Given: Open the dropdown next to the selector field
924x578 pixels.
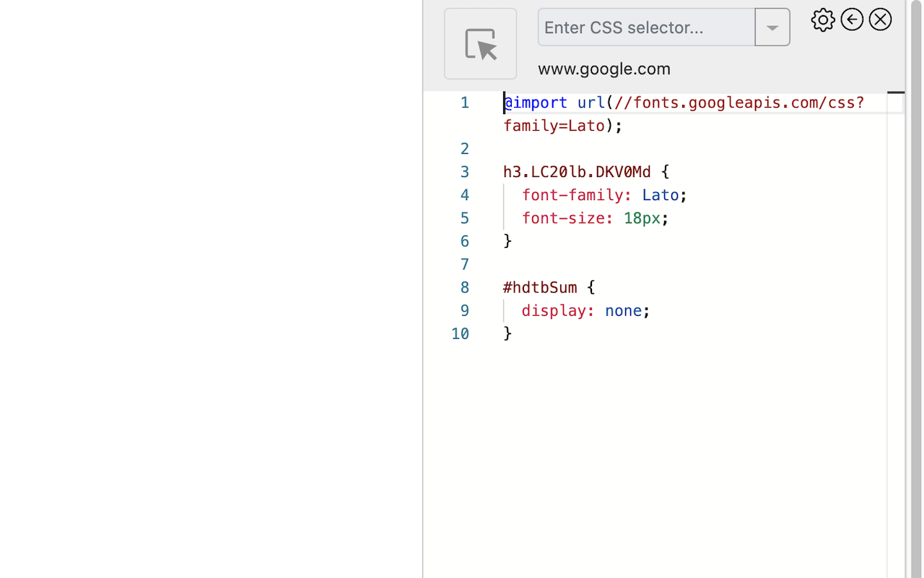Looking at the screenshot, I should (772, 27).
